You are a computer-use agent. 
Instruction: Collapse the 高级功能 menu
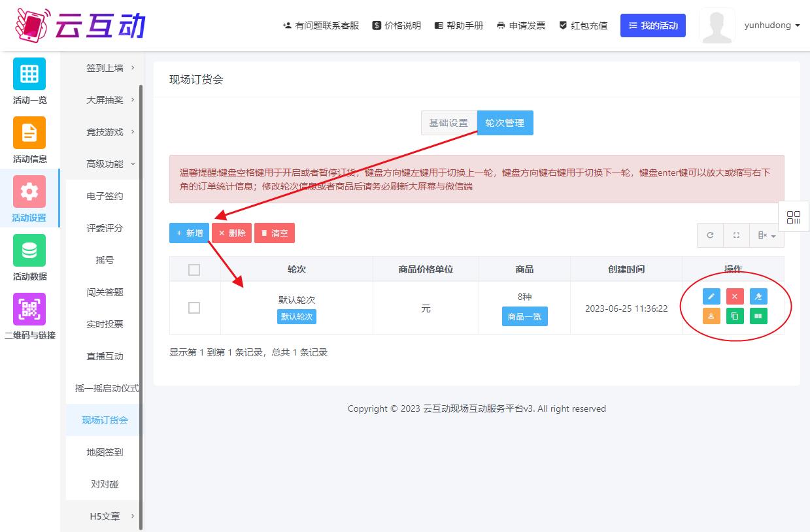pyautogui.click(x=105, y=164)
